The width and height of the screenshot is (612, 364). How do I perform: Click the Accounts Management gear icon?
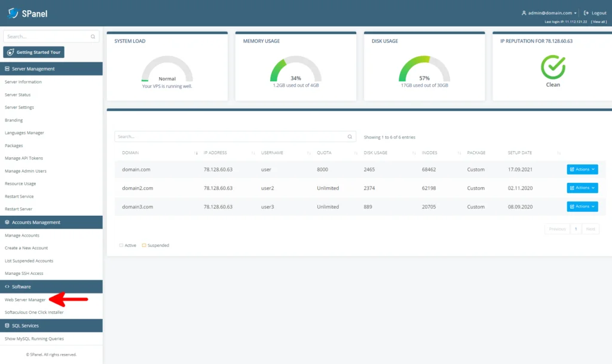coord(8,222)
